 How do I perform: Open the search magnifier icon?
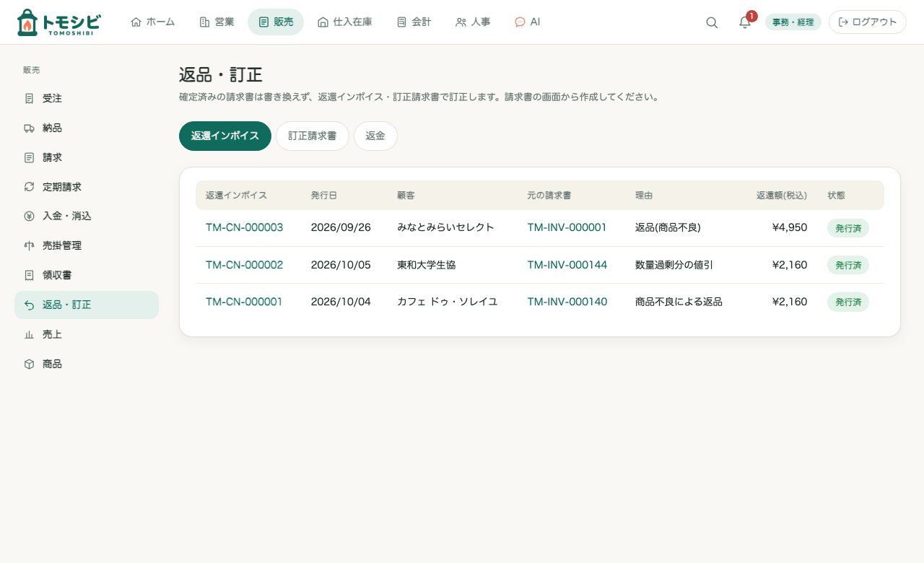point(712,22)
